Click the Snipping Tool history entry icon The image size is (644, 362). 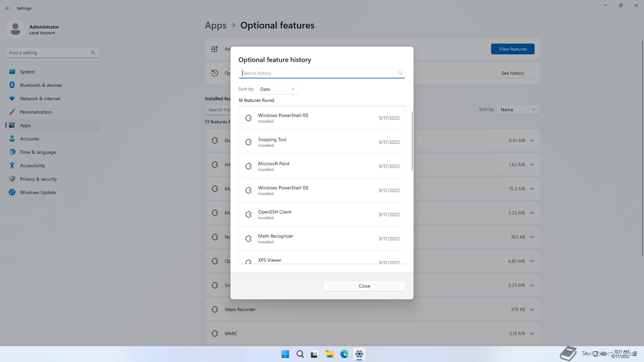pyautogui.click(x=248, y=142)
